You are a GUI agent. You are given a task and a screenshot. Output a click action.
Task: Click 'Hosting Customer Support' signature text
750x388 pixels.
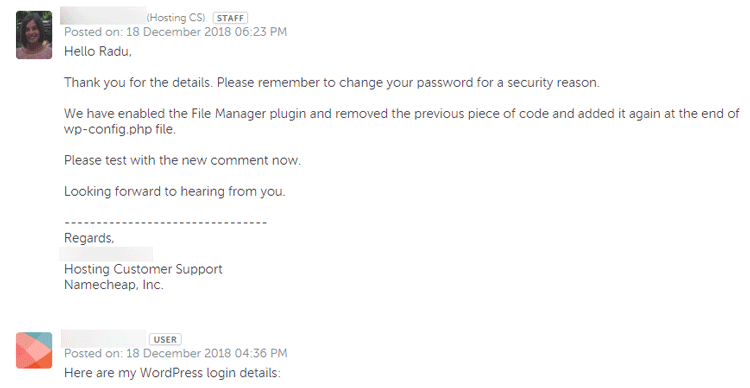143,269
